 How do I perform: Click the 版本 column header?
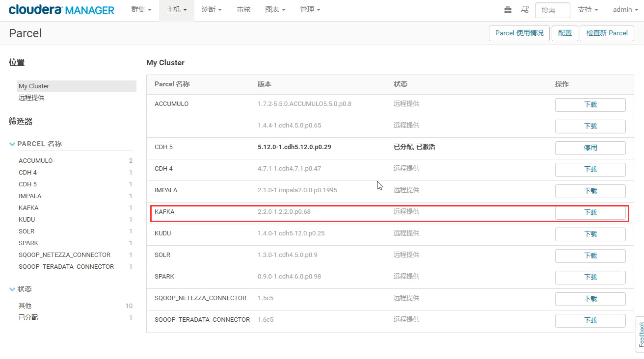pyautogui.click(x=264, y=84)
